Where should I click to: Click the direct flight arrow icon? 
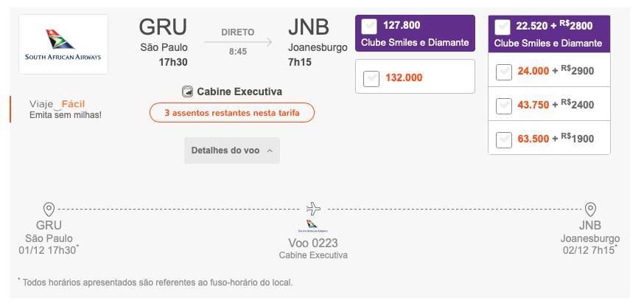pos(238,42)
